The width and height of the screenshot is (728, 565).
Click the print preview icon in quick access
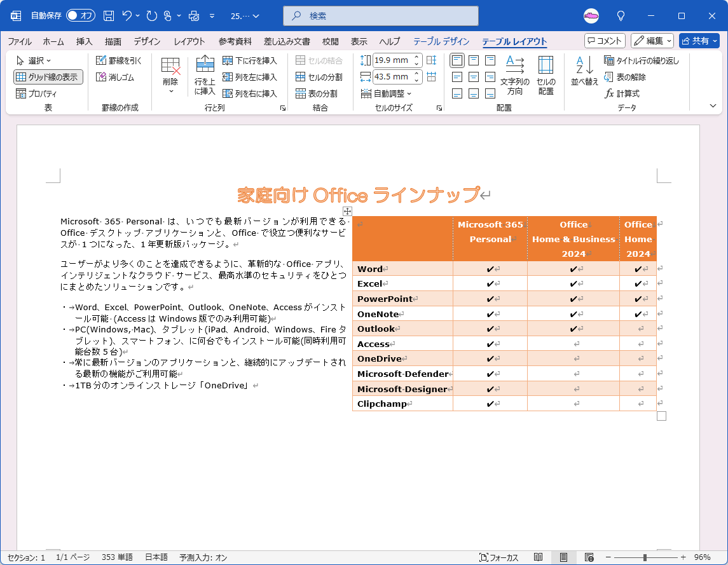[194, 16]
